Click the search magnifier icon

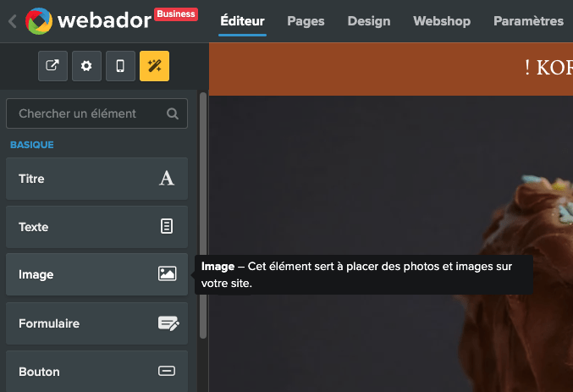(x=173, y=113)
